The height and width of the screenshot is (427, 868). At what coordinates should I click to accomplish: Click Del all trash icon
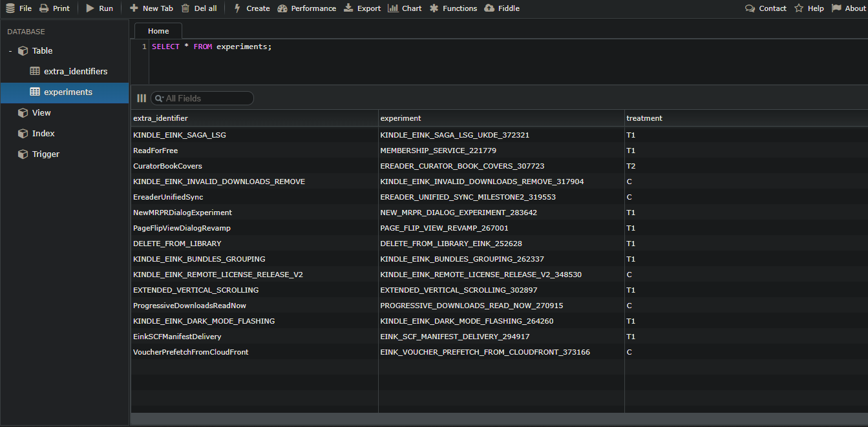tap(185, 8)
